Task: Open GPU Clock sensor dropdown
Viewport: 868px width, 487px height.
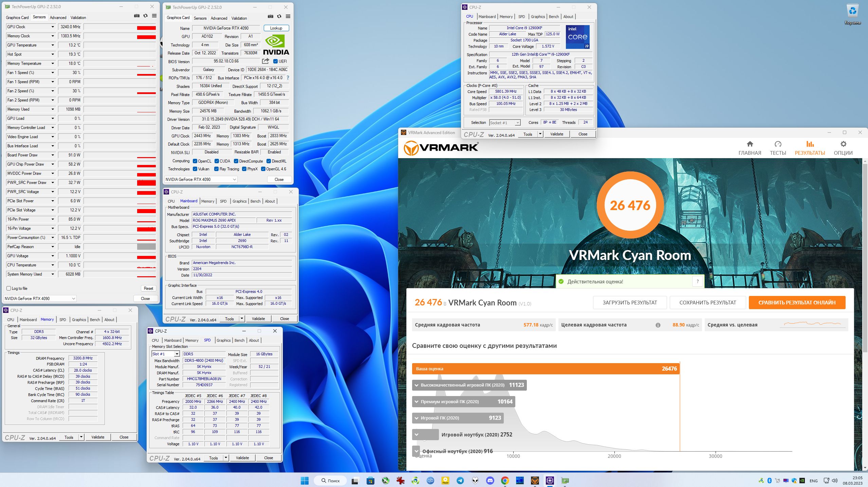Action: pos(53,27)
